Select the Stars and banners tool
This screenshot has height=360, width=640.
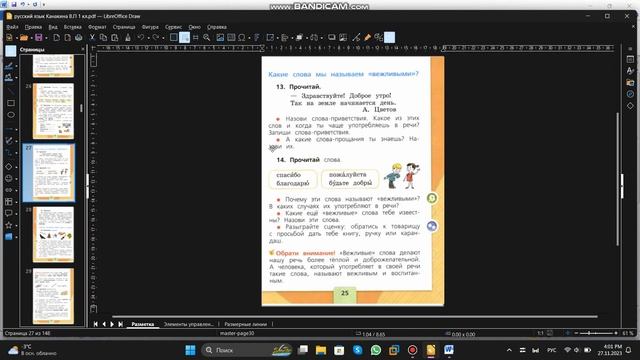(9, 225)
